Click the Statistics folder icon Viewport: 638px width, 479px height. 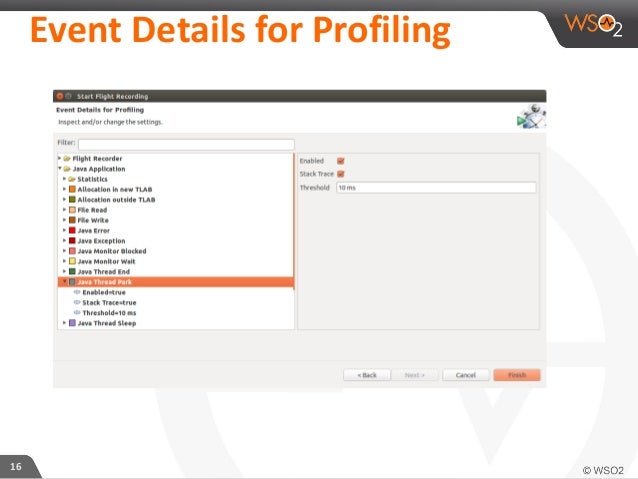pos(72,179)
